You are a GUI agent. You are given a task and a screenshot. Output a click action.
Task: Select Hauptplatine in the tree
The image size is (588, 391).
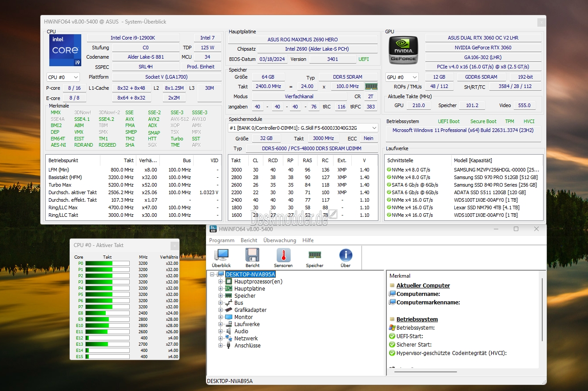coord(250,289)
